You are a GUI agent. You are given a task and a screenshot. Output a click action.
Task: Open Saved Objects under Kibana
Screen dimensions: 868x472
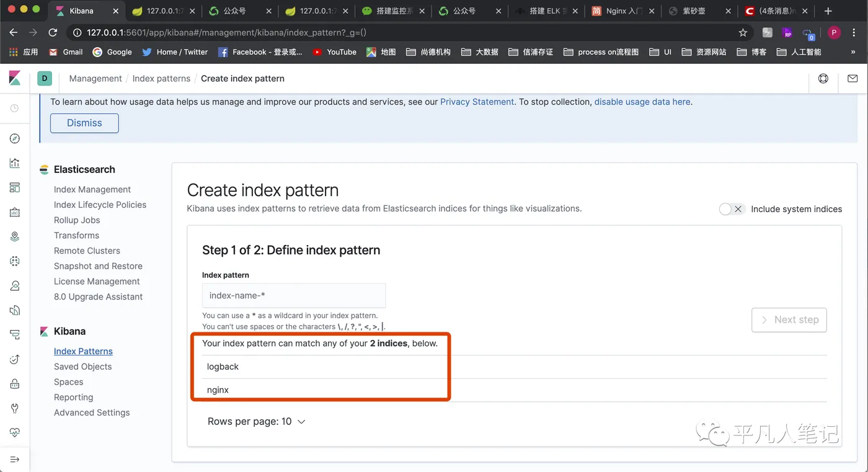[82, 367]
